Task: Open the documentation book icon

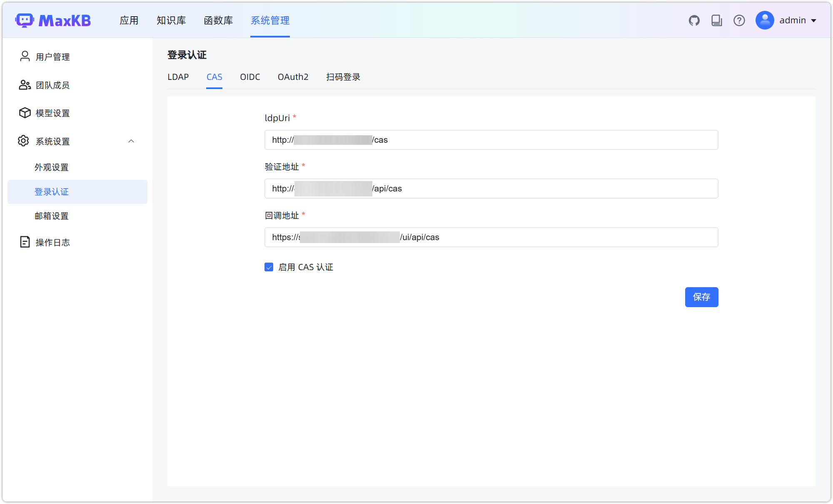Action: click(x=716, y=20)
